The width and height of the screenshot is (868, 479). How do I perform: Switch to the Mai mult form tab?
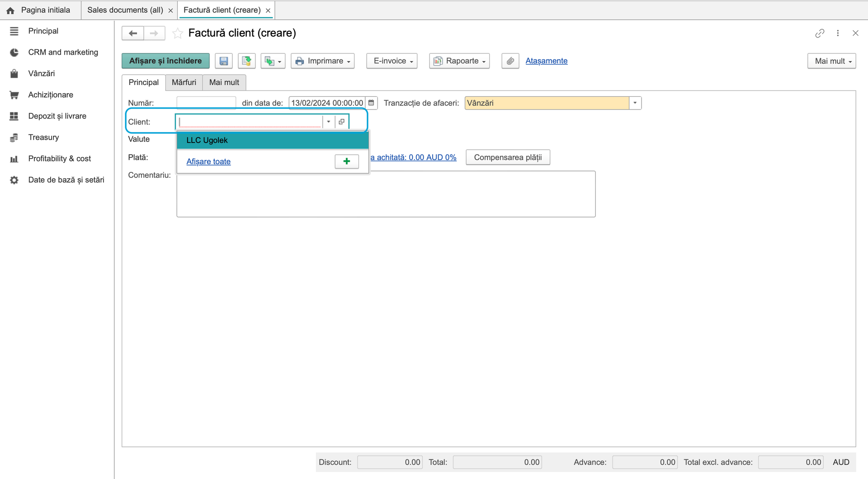pos(224,83)
